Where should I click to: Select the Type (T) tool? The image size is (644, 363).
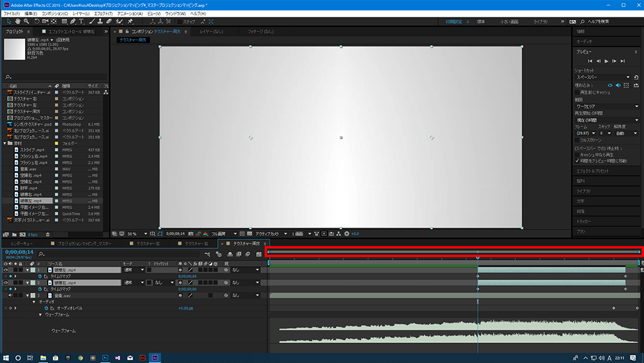[81, 21]
